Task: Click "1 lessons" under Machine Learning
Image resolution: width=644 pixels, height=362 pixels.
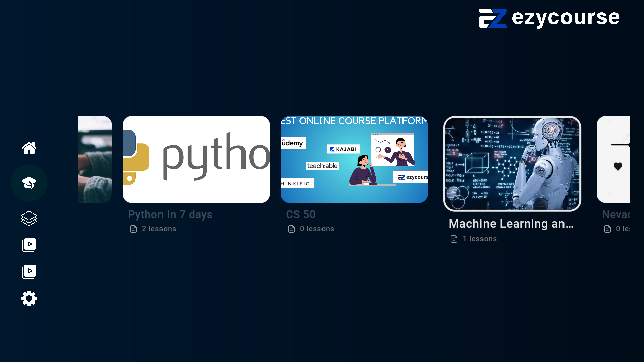Action: pos(479,239)
